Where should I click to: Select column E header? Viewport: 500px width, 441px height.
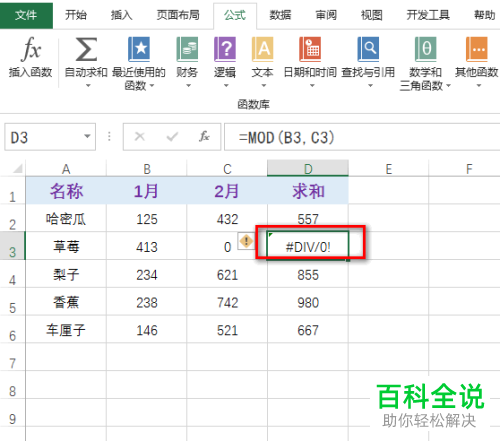(389, 169)
